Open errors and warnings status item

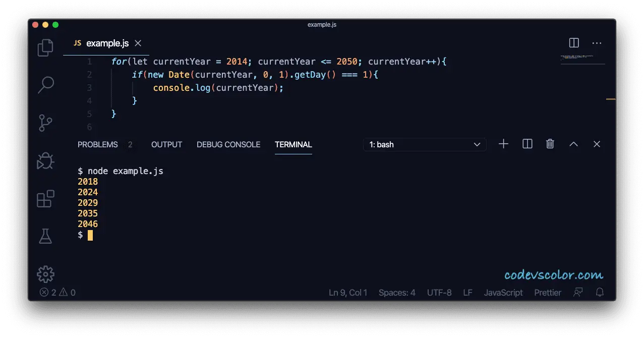click(57, 293)
